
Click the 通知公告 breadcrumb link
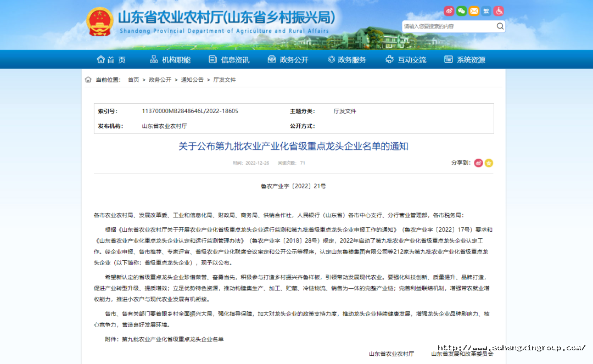pyautogui.click(x=192, y=80)
